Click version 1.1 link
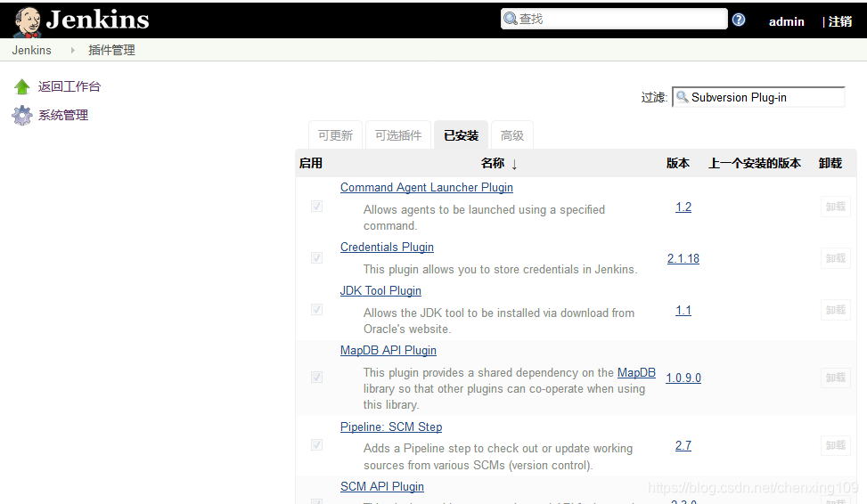Viewport: 867px width, 504px height. pyautogui.click(x=683, y=311)
